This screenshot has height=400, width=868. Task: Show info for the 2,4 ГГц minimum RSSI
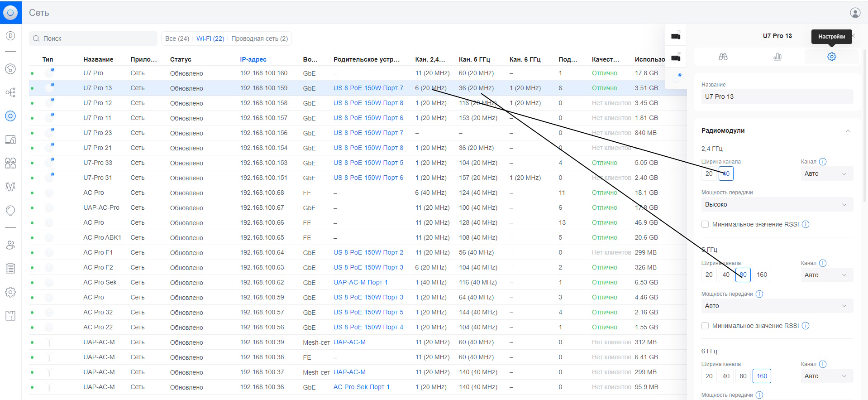806,224
